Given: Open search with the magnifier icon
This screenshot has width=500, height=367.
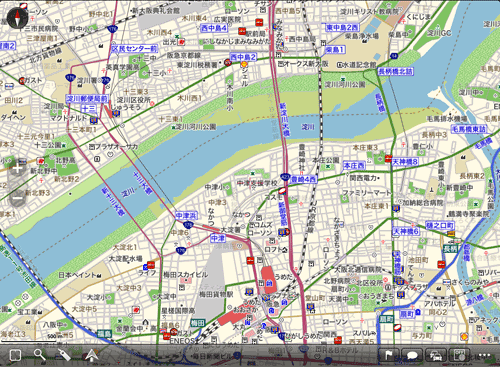Looking at the screenshot, I should (x=39, y=355).
